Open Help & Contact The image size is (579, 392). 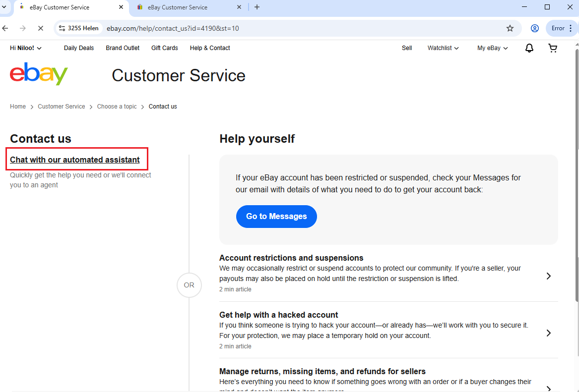click(x=210, y=48)
